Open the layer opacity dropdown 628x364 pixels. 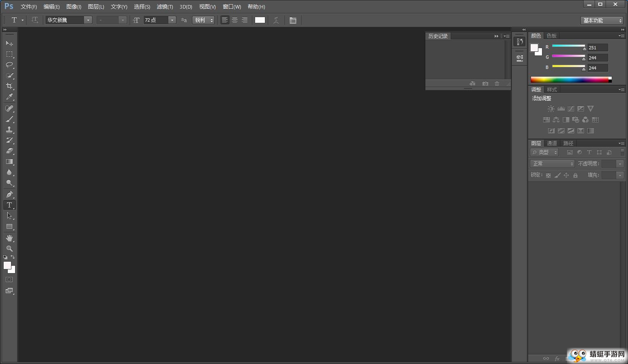[x=620, y=164]
